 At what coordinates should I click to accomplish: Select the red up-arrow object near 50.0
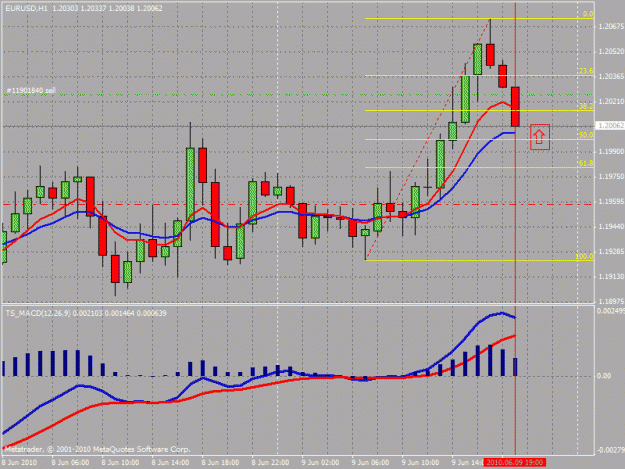point(540,137)
